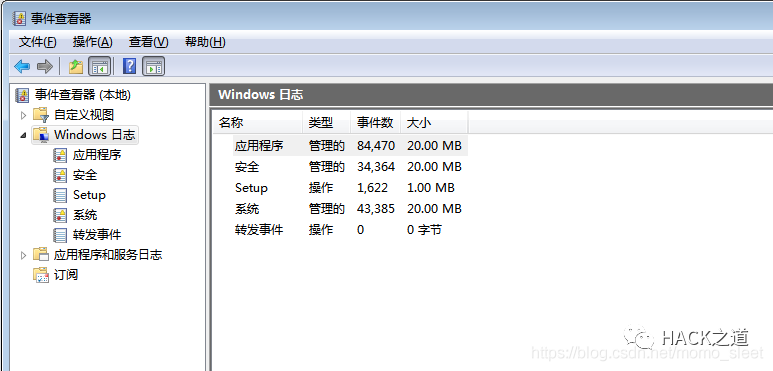
Task: Click the 安全 log icon in tree
Action: pos(60,175)
